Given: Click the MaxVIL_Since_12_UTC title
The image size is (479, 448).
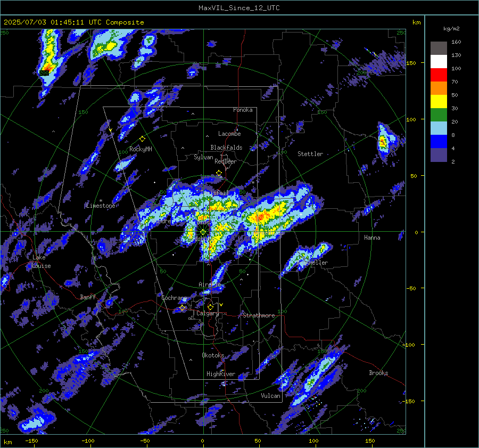Looking at the screenshot, I should pyautogui.click(x=239, y=8).
